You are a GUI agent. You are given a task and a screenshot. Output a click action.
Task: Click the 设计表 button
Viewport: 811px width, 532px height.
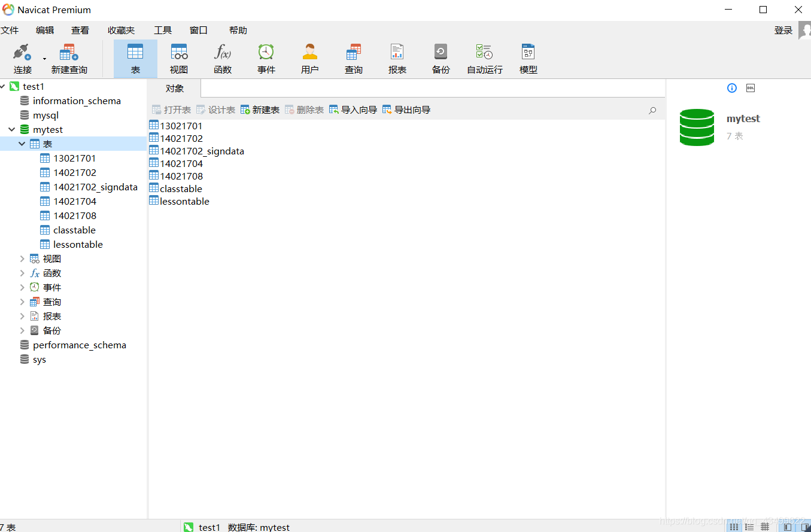click(x=215, y=110)
